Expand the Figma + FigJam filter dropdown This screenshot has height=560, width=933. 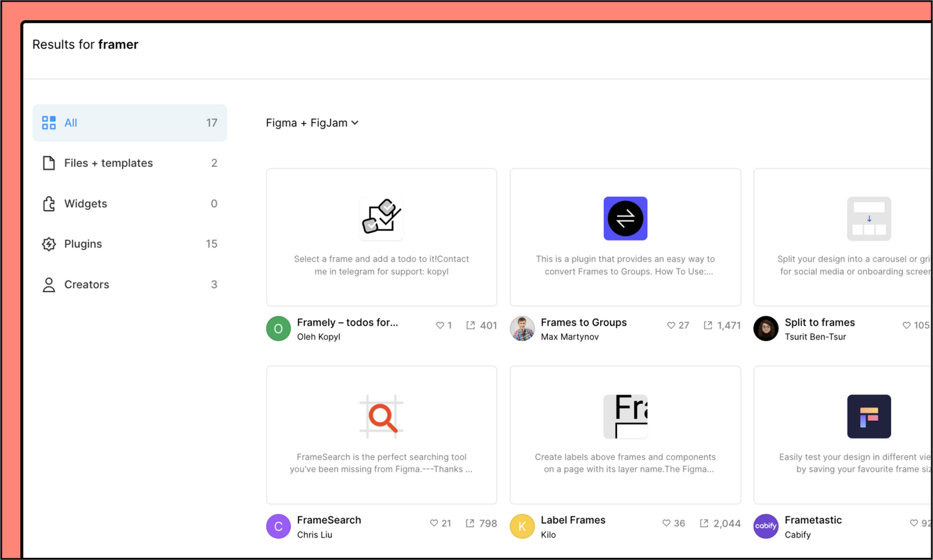313,123
